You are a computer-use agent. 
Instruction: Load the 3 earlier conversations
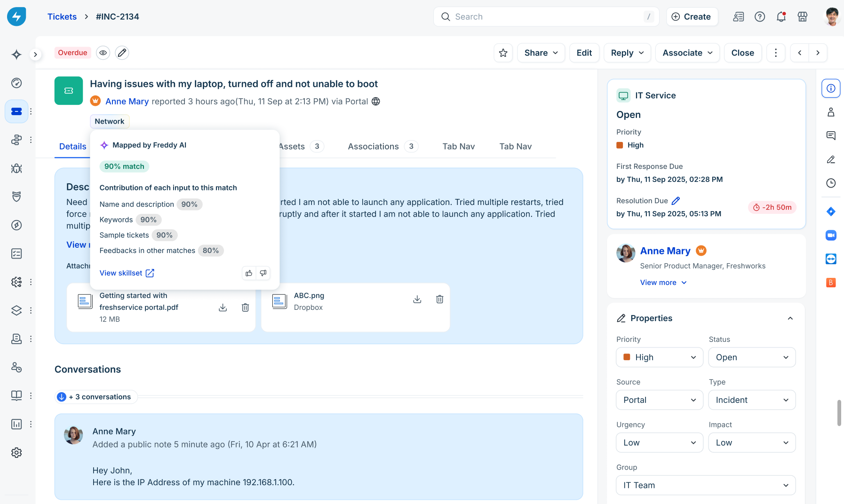(96, 397)
